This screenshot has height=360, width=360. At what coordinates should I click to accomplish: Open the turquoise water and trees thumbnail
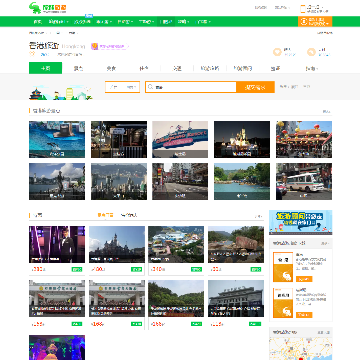coord(242,181)
